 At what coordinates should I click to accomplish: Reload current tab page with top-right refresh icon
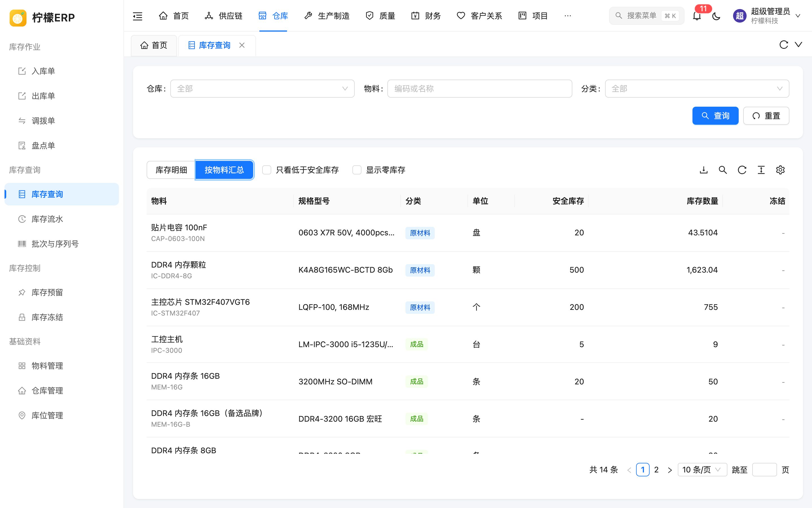click(x=784, y=45)
